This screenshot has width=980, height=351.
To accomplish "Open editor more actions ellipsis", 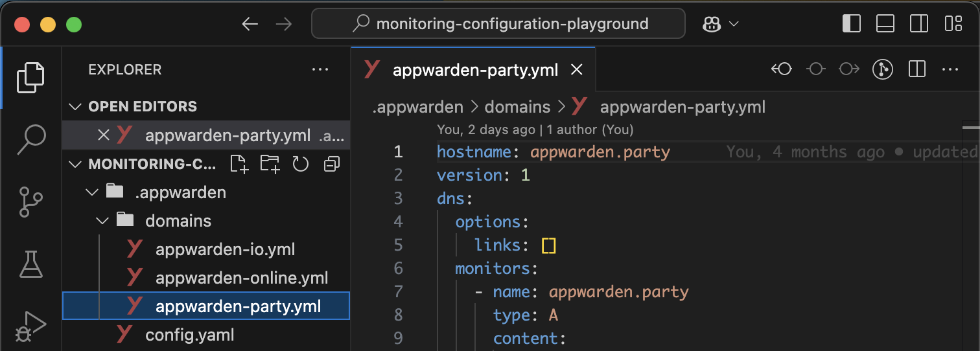I will [950, 69].
